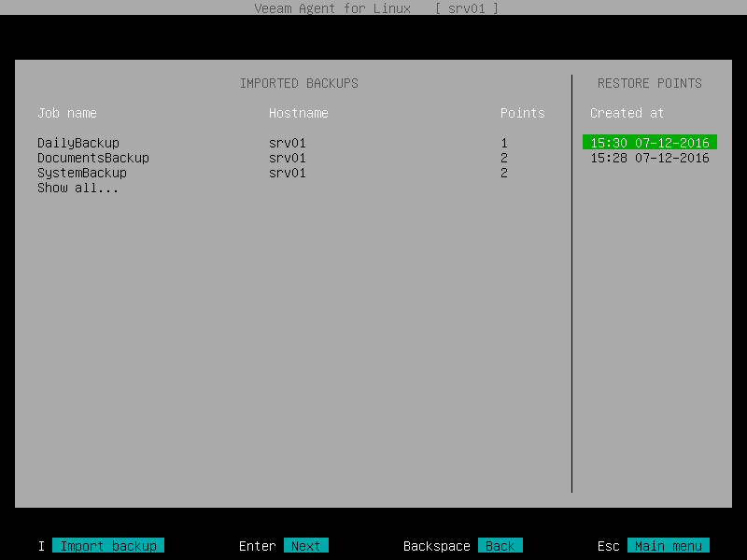Viewport: 747px width, 560px height.
Task: Click points value 1 for DailyBackup
Action: coord(504,144)
